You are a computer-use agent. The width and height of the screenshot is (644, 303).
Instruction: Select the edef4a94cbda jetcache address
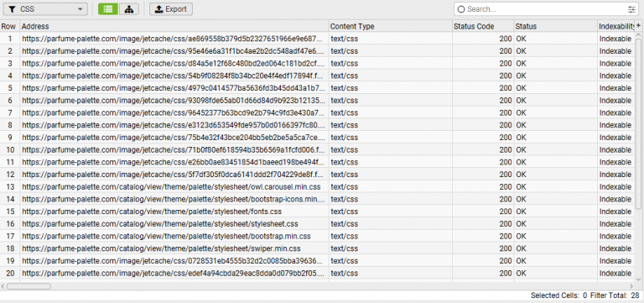point(174,273)
